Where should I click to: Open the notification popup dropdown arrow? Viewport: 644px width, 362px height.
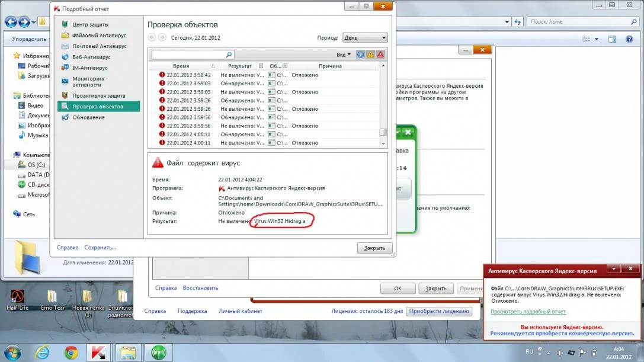coord(614,269)
